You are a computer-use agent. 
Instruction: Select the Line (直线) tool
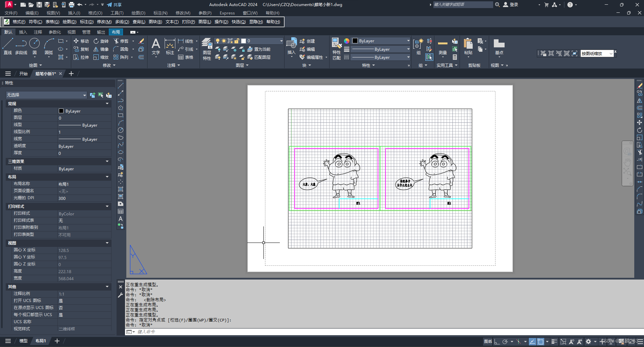(x=8, y=46)
